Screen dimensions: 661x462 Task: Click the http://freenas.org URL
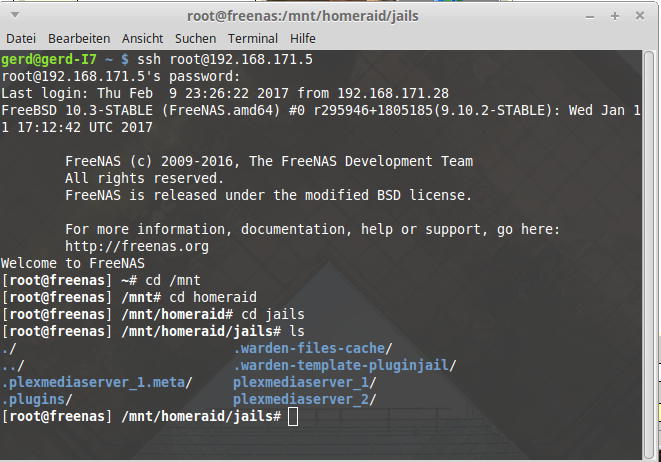(x=137, y=246)
